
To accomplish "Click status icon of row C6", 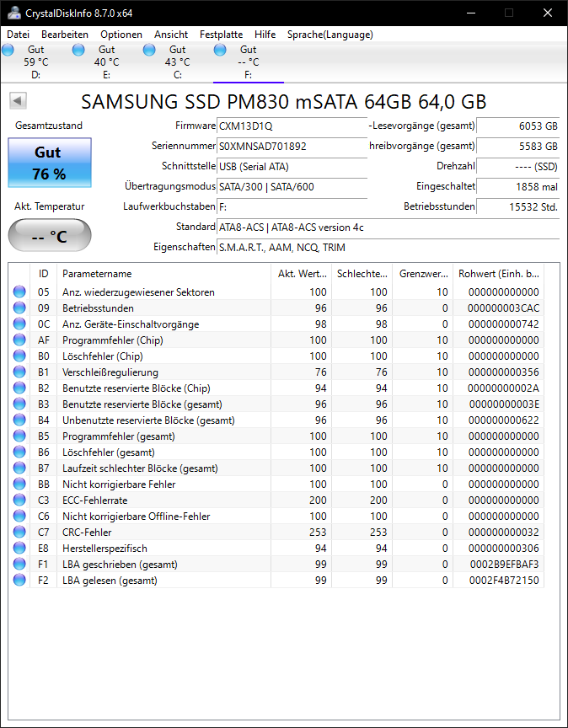I will point(19,517).
